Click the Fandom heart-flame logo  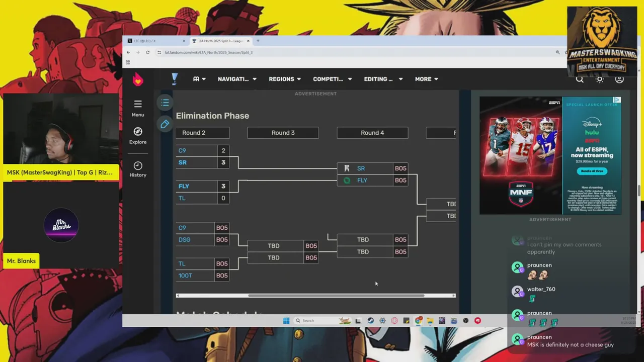click(x=138, y=79)
